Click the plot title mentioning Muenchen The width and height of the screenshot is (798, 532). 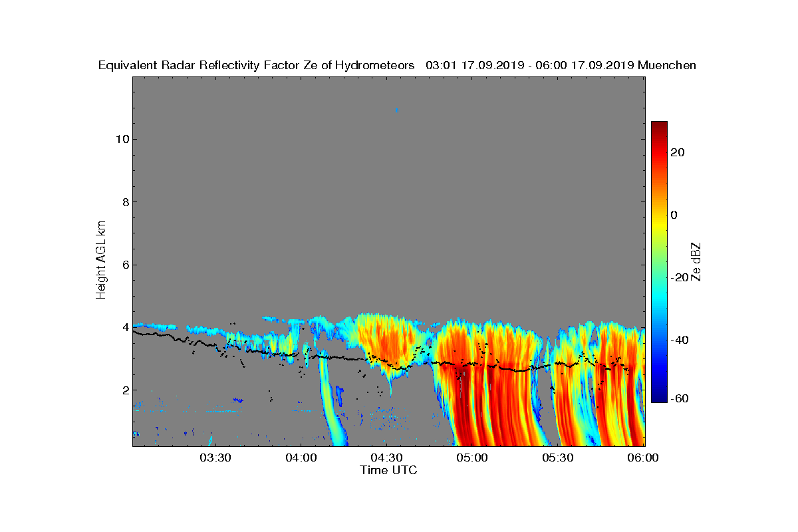[x=397, y=65]
